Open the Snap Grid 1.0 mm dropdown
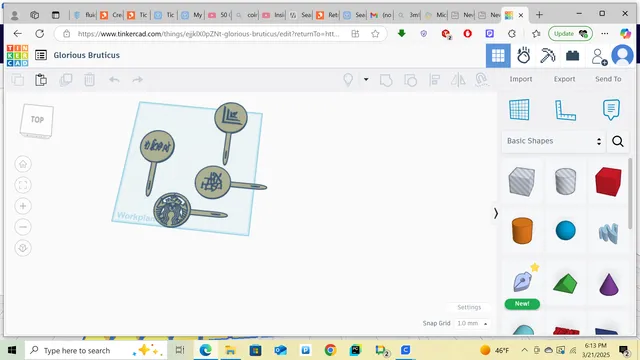Viewport: 640px width, 360px height. click(472, 323)
